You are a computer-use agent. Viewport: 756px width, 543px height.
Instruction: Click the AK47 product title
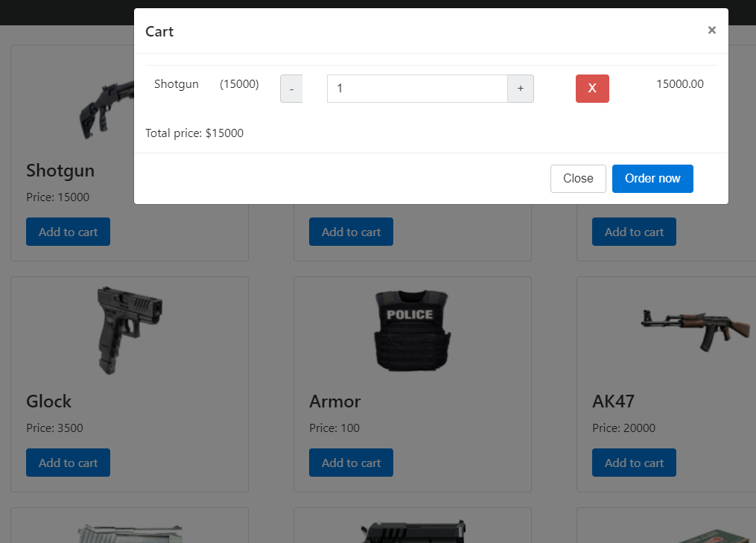(613, 401)
